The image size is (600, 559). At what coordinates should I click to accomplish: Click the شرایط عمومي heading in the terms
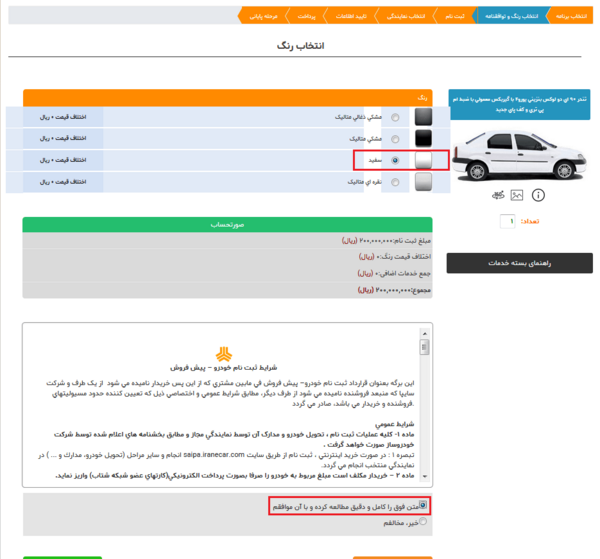point(395,424)
